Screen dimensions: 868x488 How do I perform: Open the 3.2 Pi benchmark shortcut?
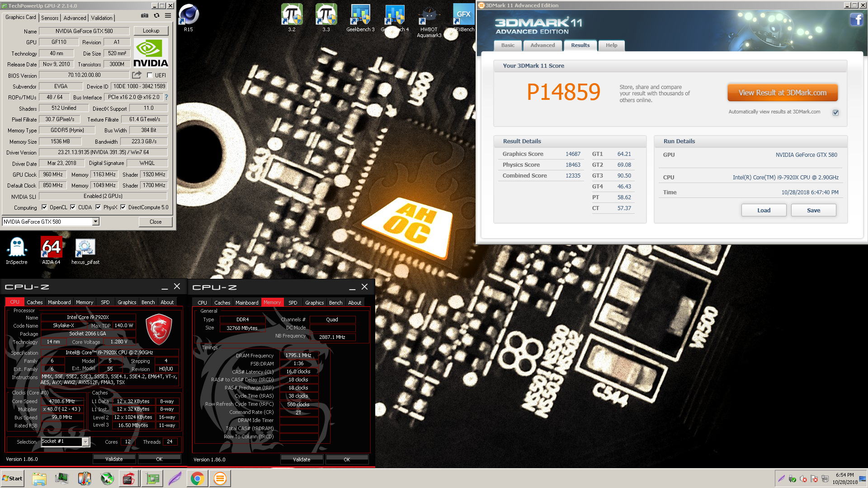click(x=292, y=18)
